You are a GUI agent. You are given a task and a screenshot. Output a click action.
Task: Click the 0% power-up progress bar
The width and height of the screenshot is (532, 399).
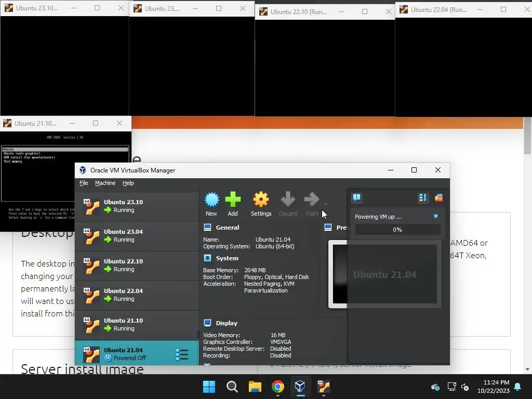coord(397,230)
